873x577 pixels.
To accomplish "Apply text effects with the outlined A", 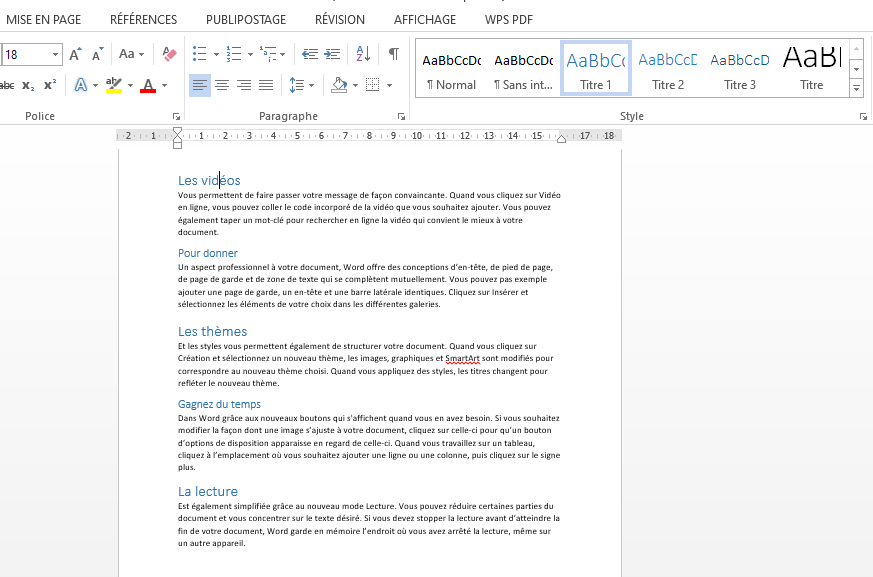I will [81, 85].
